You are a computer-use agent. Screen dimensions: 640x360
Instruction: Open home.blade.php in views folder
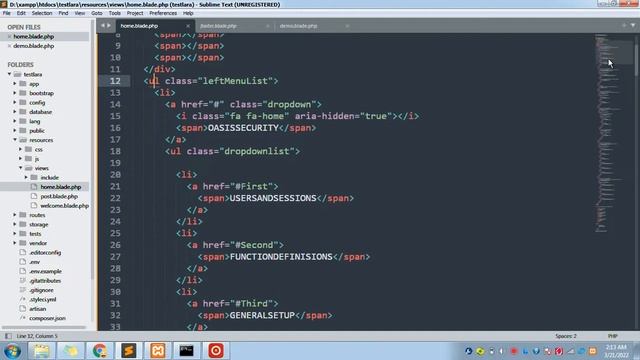coord(61,187)
